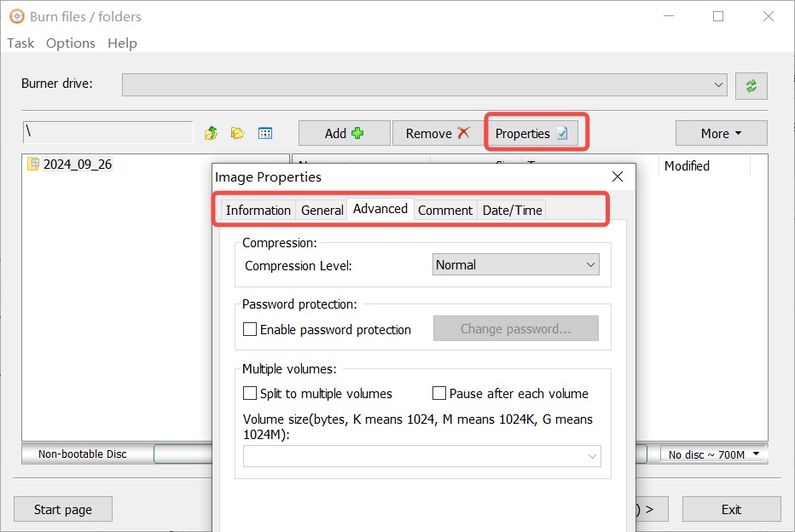Change view mode icon
The width and height of the screenshot is (795, 532).
(x=265, y=133)
